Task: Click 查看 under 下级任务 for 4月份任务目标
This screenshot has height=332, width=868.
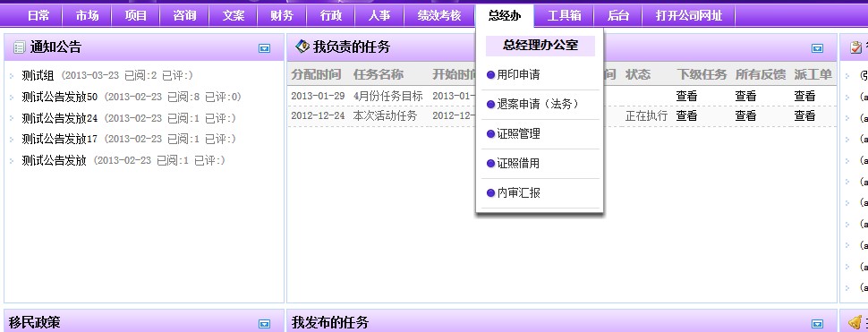Action: tap(686, 97)
